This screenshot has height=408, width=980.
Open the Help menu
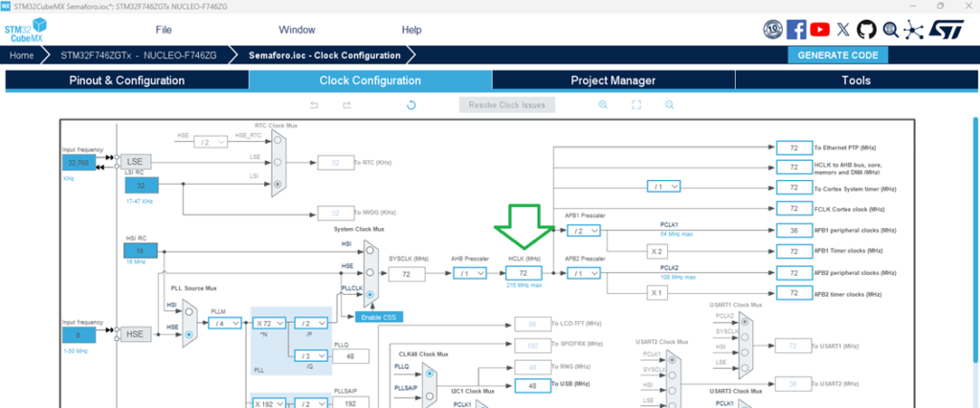(412, 30)
